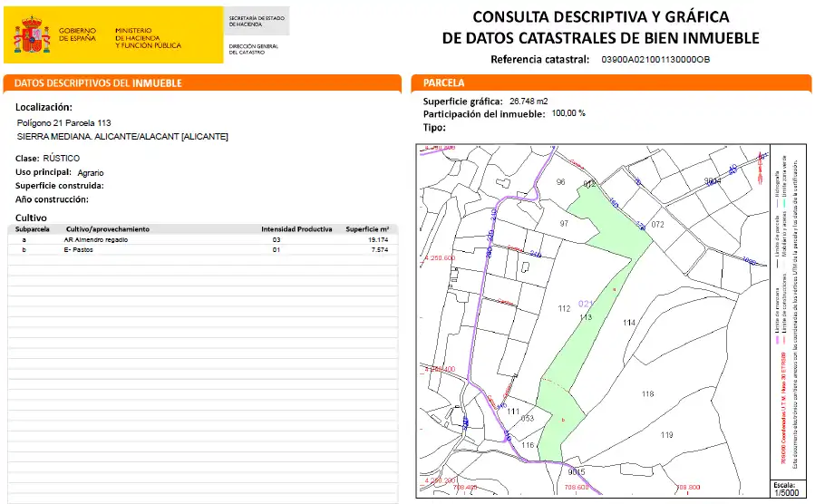Click the 'Localización:' label
This screenshot has height=504, width=815.
(x=44, y=107)
